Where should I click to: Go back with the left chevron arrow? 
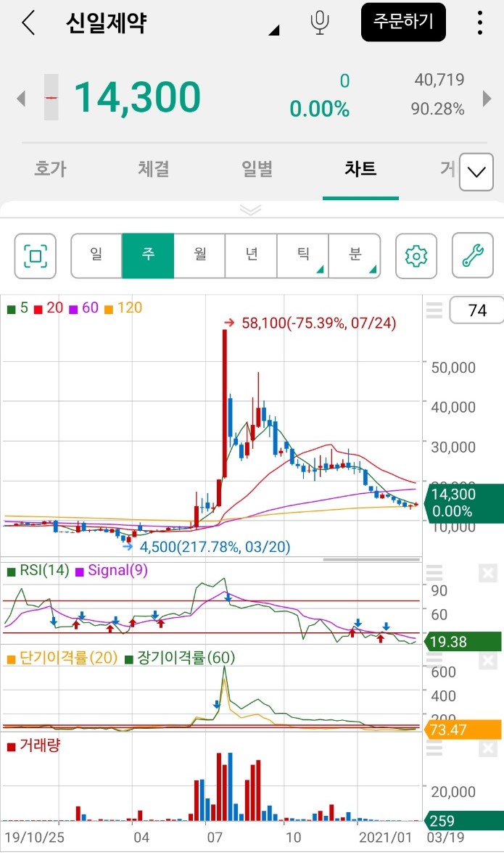point(28,23)
